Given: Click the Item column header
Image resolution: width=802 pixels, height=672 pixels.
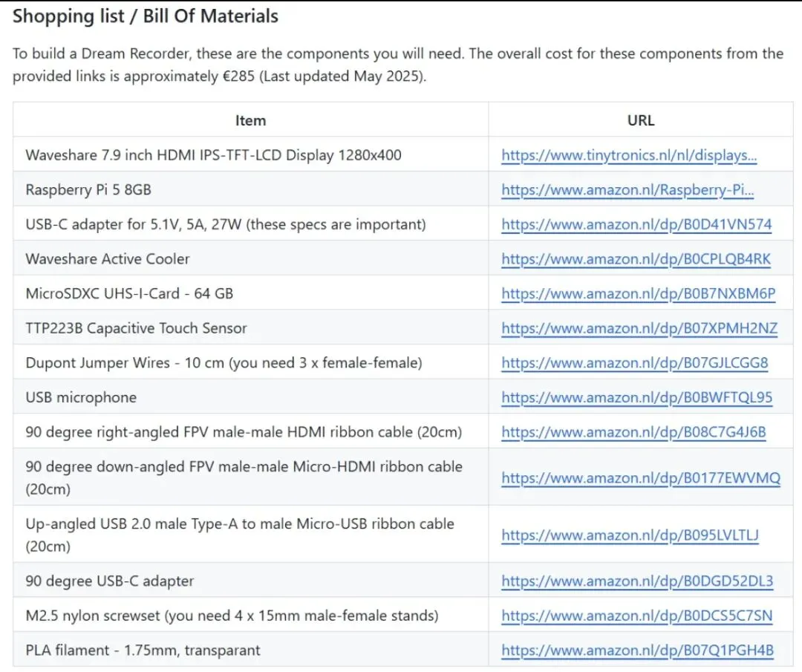Looking at the screenshot, I should [x=250, y=120].
